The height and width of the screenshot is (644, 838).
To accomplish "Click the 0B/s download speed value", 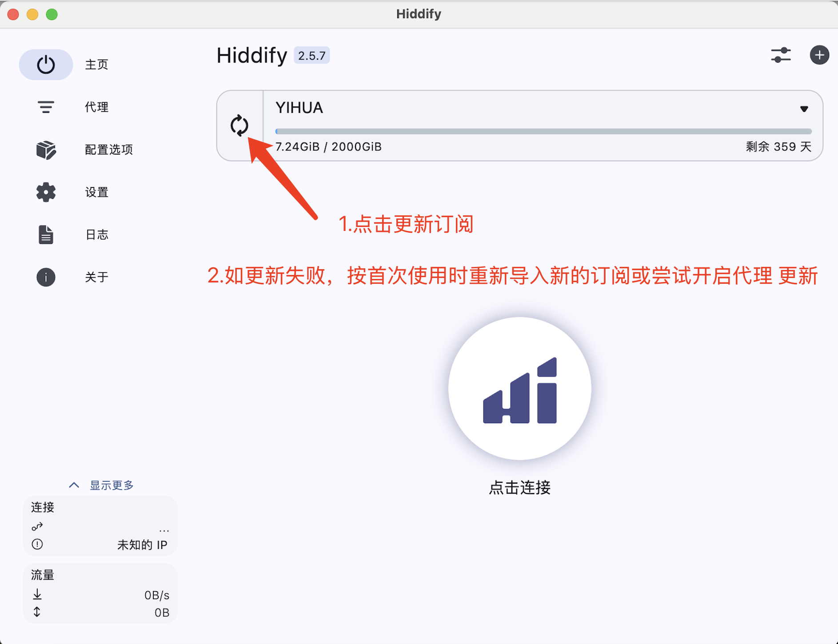I will [x=157, y=595].
